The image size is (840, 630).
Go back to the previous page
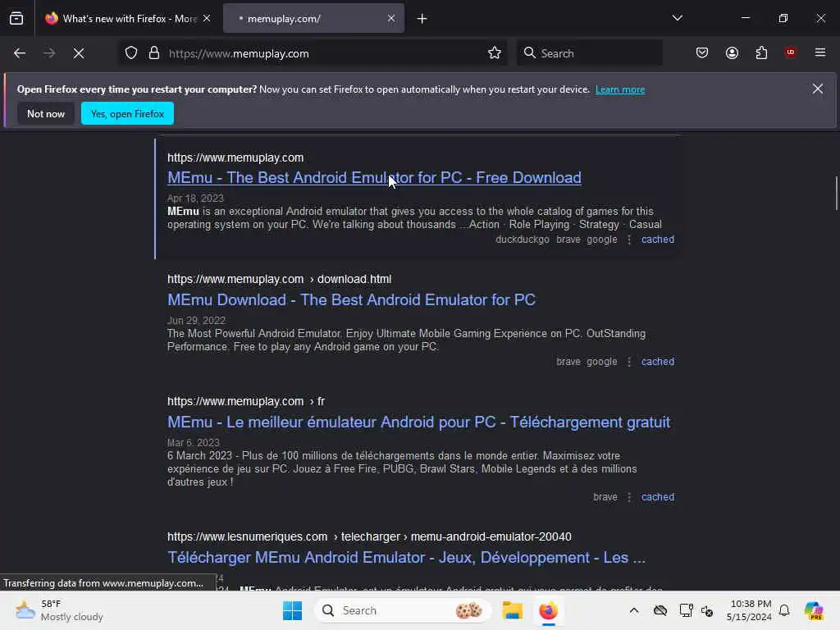20,53
